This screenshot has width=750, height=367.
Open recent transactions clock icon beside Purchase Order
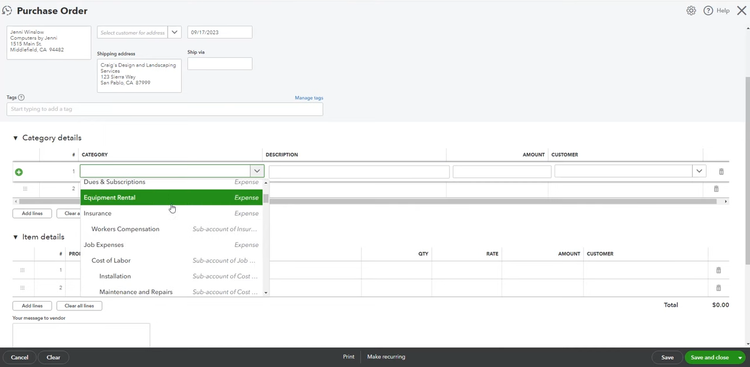pyautogui.click(x=7, y=11)
